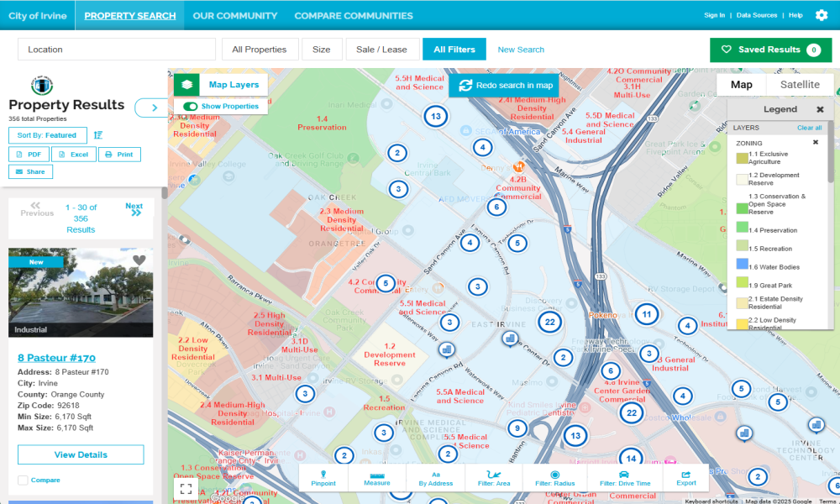
Task: Select the Filter: Drive Time tool
Action: click(625, 478)
